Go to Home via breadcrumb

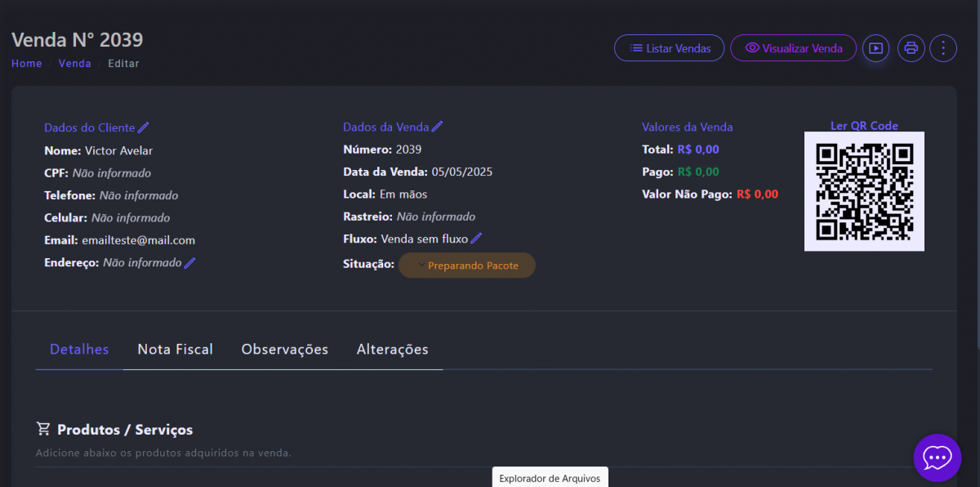point(26,64)
